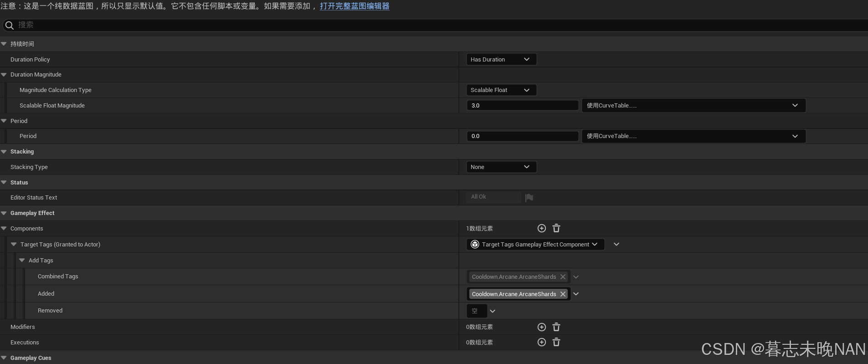Select the Executions row label

pos(25,343)
